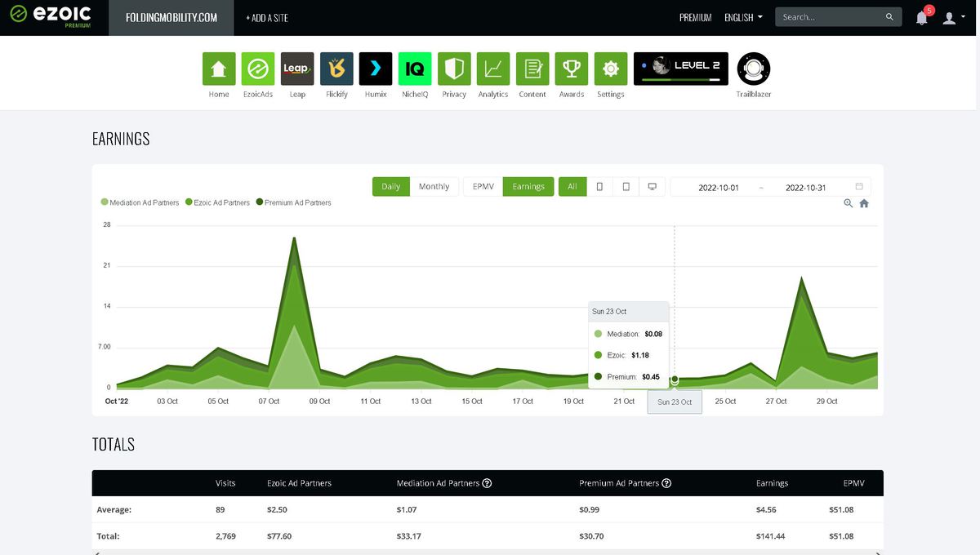Screen dimensions: 980x555
Task: Open the English language dropdown
Action: [x=743, y=17]
